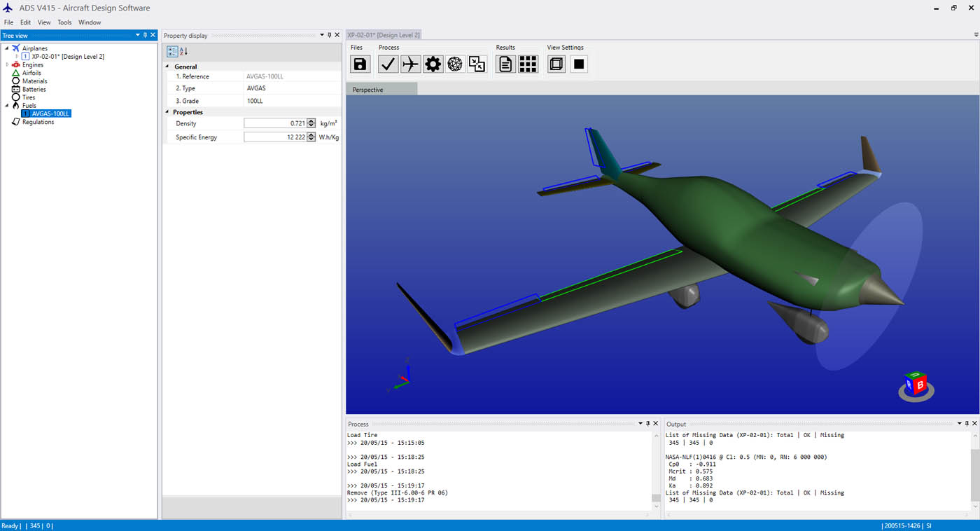Select the Perspective view tab
This screenshot has width=980, height=531.
[381, 90]
